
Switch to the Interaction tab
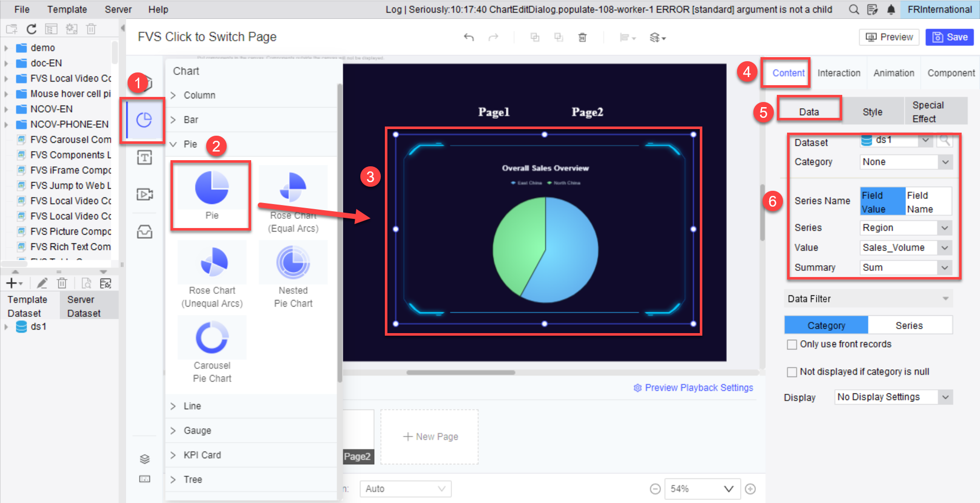839,72
